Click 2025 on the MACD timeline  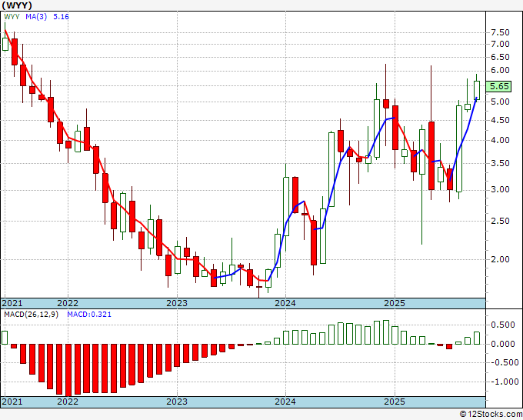pos(395,402)
